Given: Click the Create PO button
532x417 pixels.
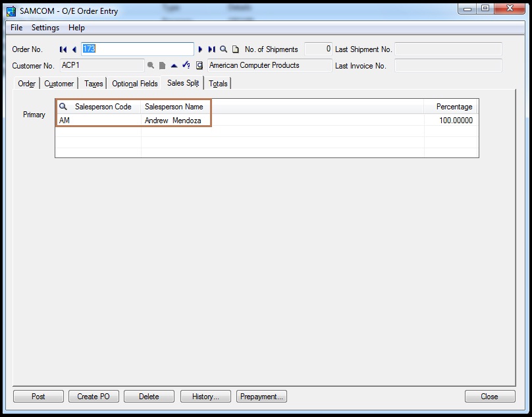Looking at the screenshot, I should click(93, 397).
